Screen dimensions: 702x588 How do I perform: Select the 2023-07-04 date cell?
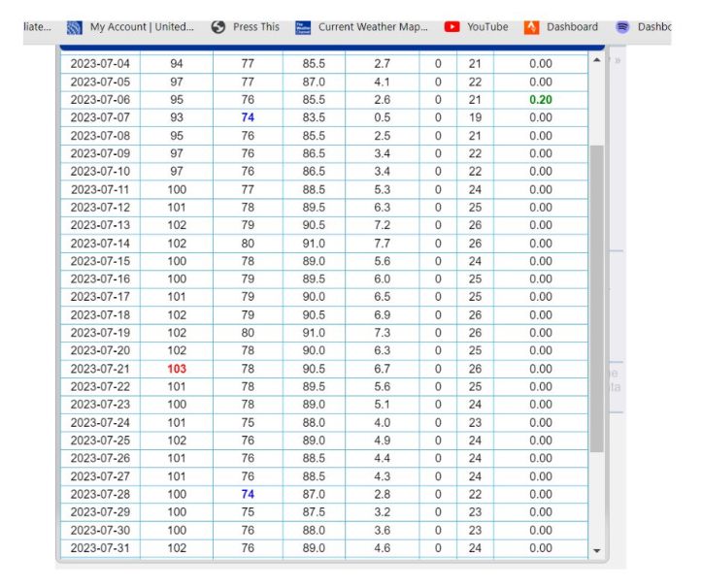[100, 64]
